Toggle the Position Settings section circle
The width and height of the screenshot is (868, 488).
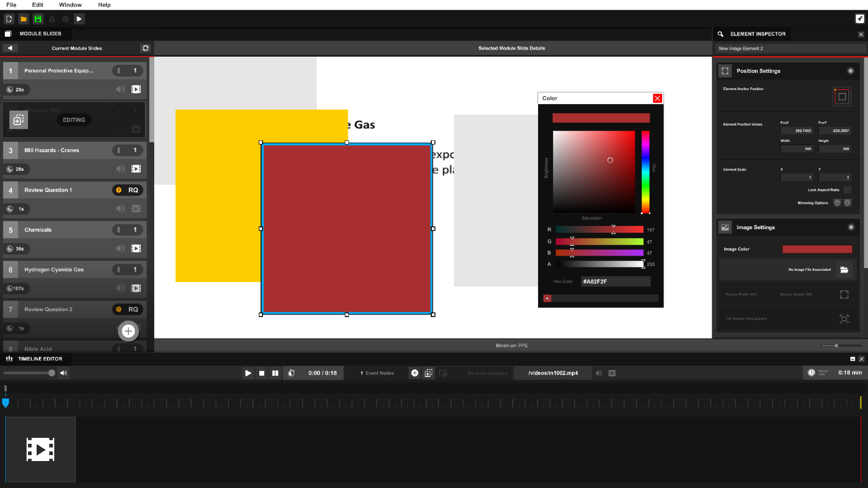coord(850,71)
